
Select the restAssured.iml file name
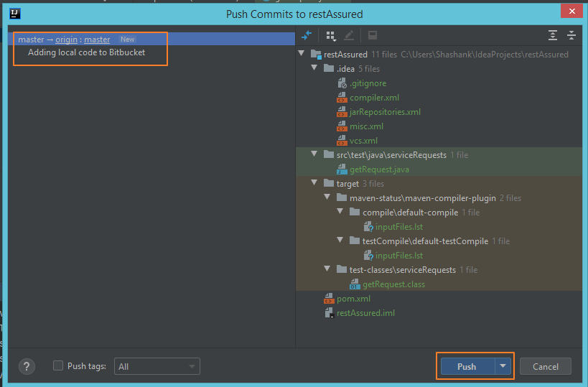click(365, 313)
